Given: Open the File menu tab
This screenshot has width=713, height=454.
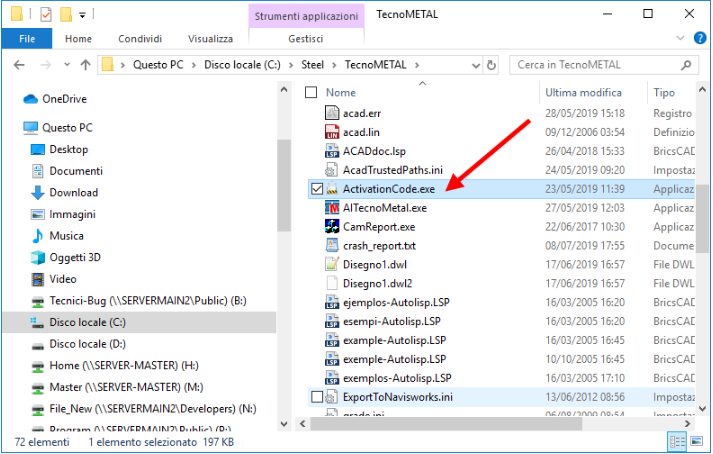Looking at the screenshot, I should 27,39.
